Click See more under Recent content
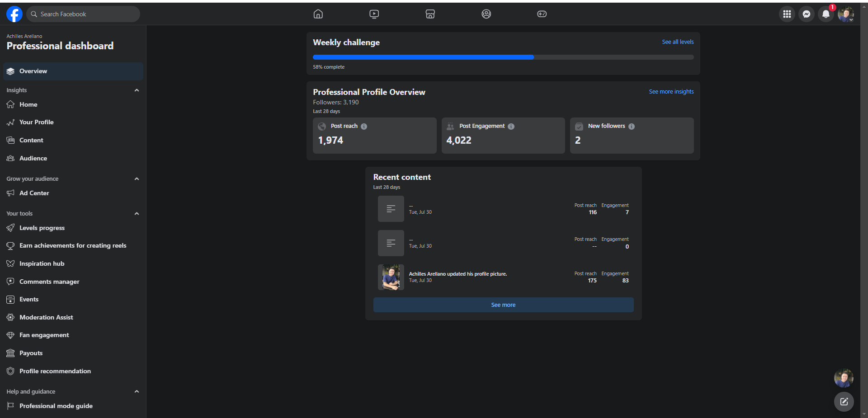This screenshot has width=868, height=418. 503,305
